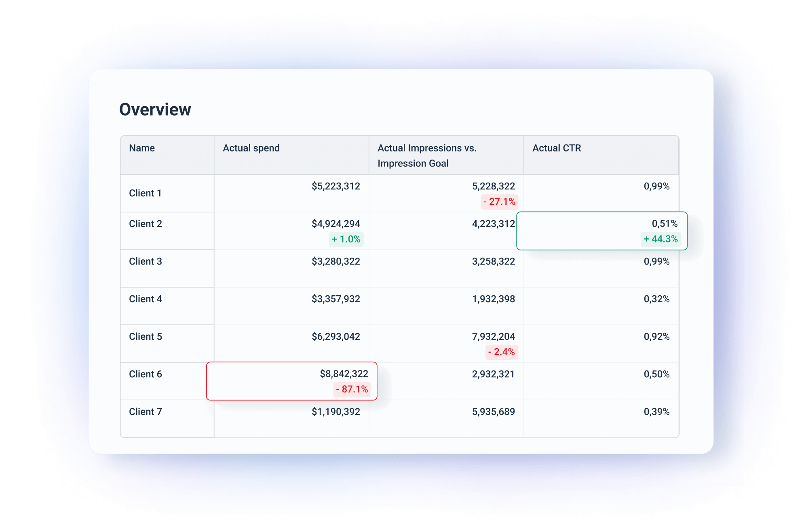Click the Name column header

coord(141,148)
